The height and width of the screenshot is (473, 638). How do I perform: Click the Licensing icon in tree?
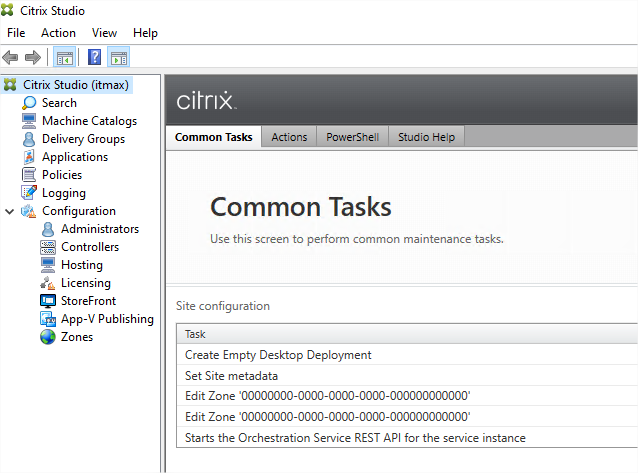click(48, 283)
